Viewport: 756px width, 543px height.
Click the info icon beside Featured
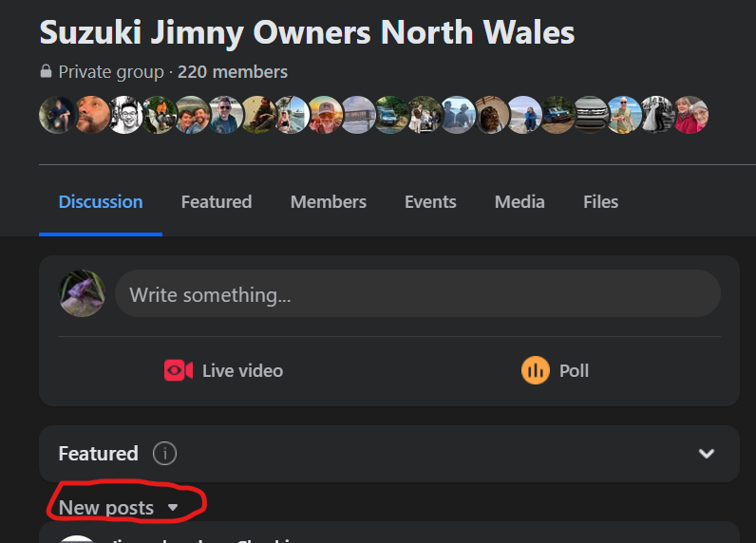(x=164, y=454)
